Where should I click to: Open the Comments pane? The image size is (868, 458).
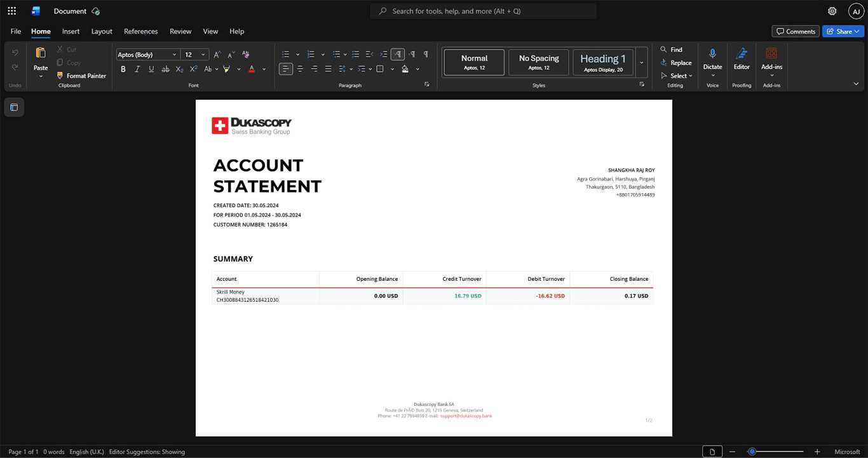(796, 31)
